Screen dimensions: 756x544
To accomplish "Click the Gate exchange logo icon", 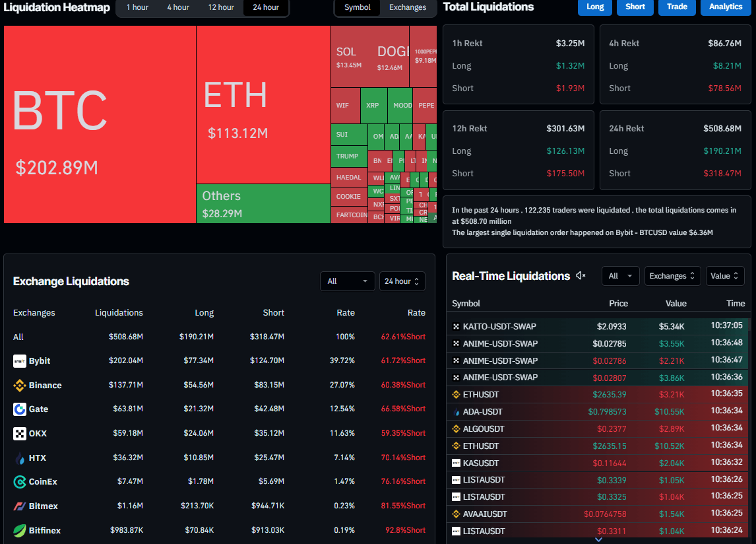I will coord(19,409).
